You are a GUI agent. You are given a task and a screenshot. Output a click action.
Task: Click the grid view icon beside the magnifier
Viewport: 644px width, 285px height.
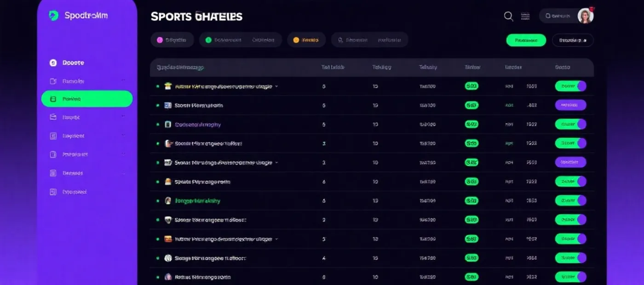(x=525, y=16)
